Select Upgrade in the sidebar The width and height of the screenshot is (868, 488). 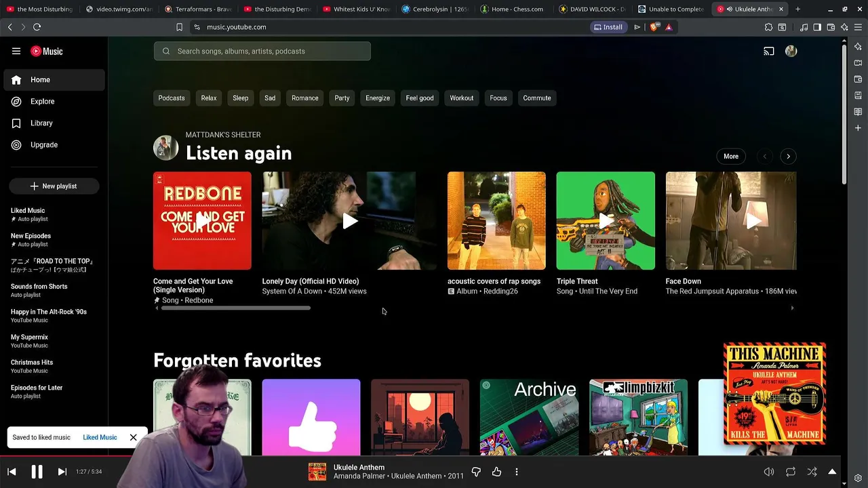point(54,144)
